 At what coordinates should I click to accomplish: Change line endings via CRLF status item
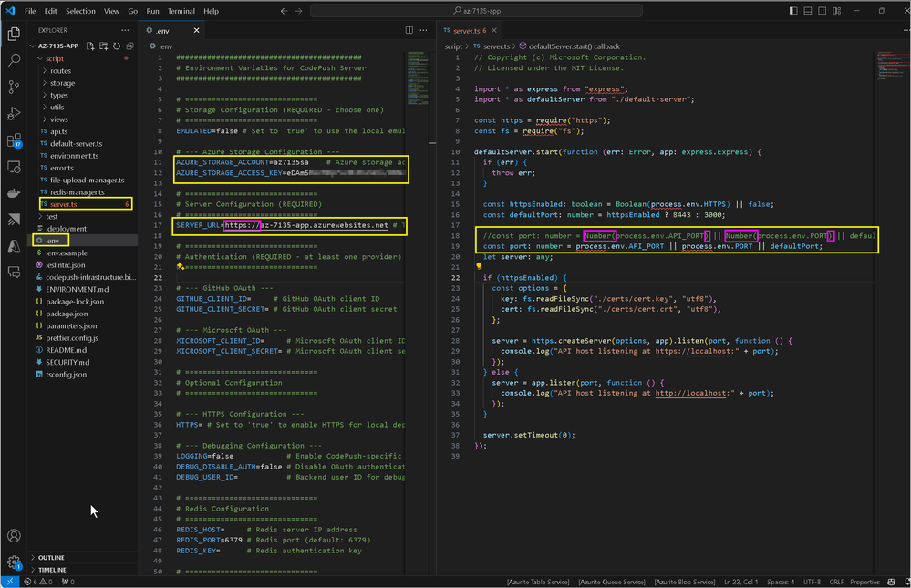click(x=836, y=582)
